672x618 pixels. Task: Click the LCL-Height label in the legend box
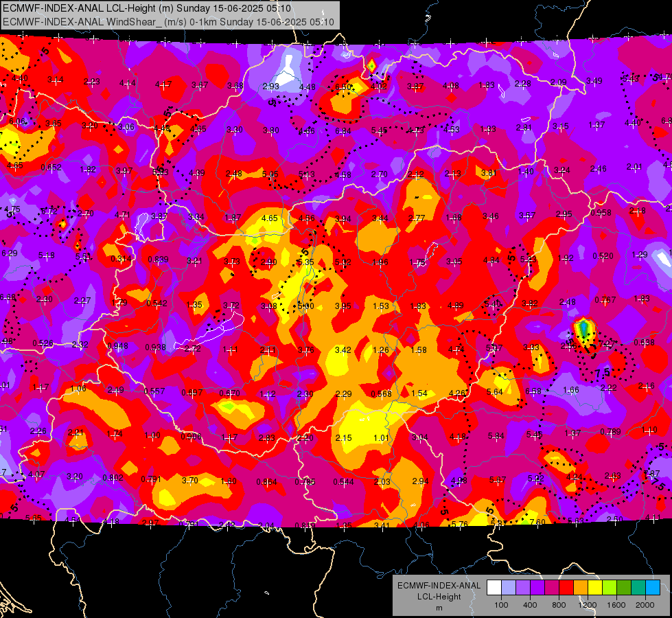click(x=439, y=597)
